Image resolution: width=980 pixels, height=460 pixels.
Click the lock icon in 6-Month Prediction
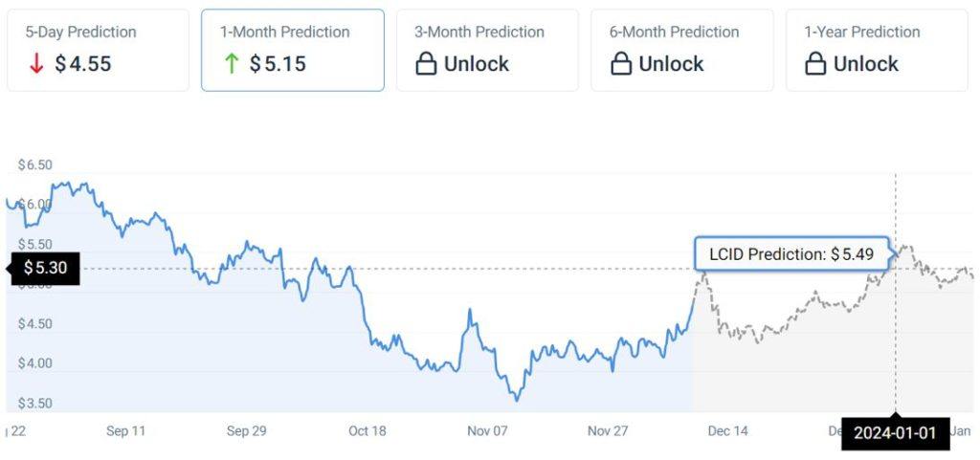(x=620, y=64)
